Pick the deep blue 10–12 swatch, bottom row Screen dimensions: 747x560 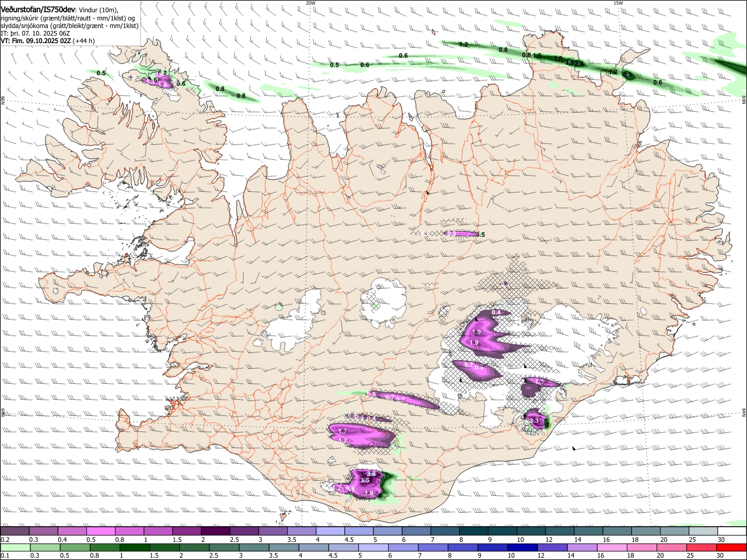[x=522, y=547]
